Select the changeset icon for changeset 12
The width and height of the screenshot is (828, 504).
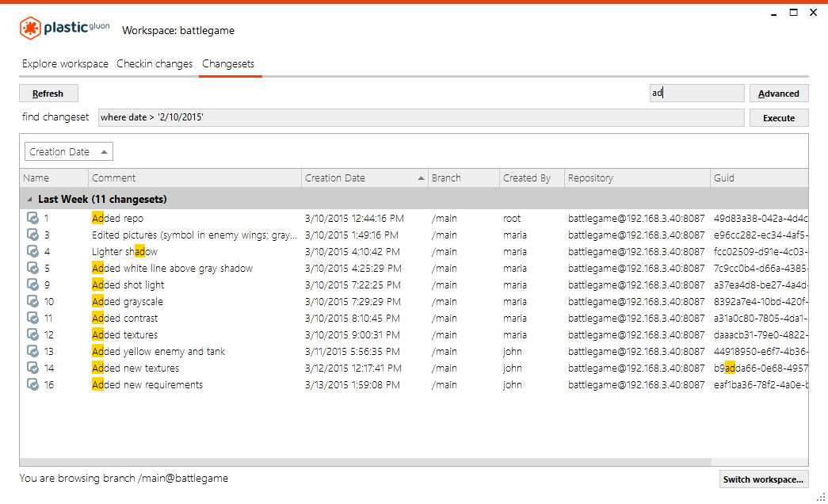tap(32, 334)
